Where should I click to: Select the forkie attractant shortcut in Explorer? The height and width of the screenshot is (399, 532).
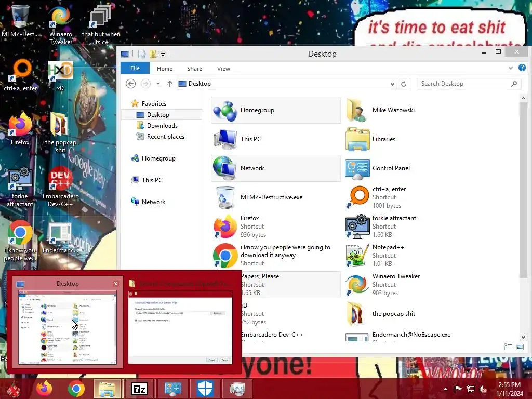click(x=407, y=227)
